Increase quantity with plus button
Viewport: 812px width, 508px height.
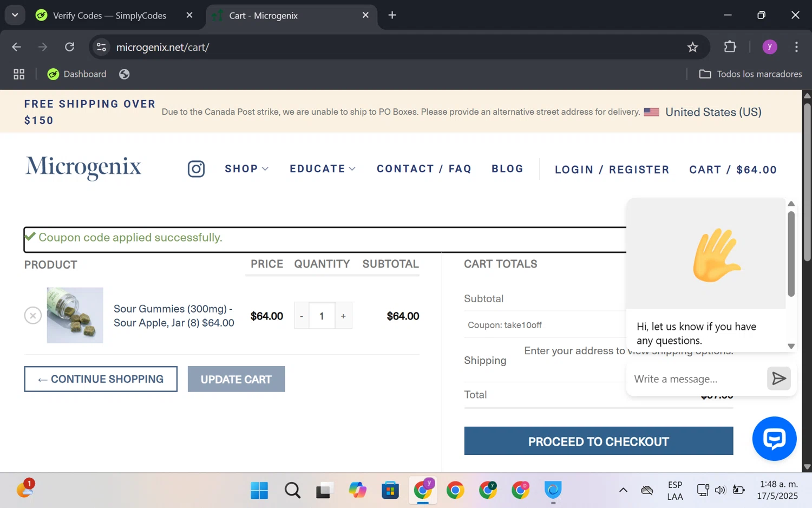(x=343, y=316)
